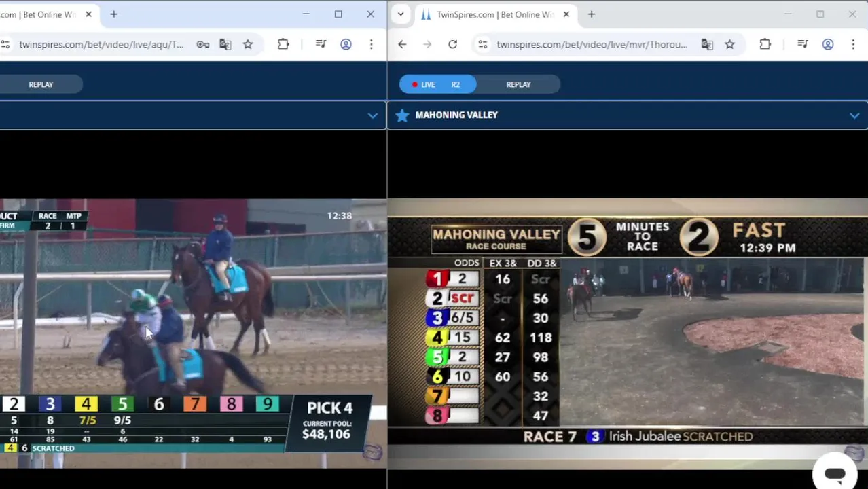
Task: View site information in right window
Action: (482, 44)
